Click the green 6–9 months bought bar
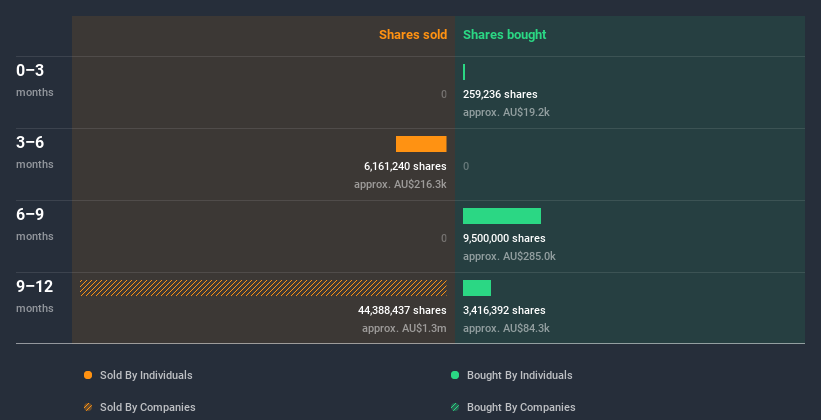The height and width of the screenshot is (420, 821). click(502, 216)
